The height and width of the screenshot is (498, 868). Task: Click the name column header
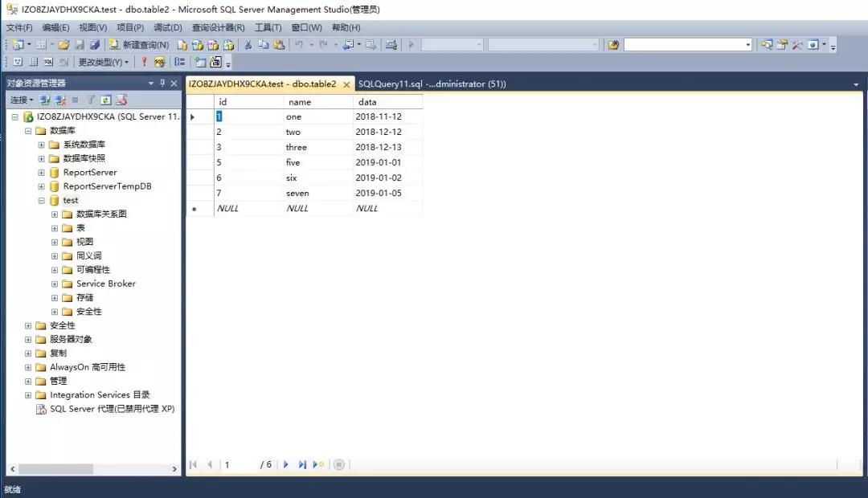pyautogui.click(x=318, y=102)
